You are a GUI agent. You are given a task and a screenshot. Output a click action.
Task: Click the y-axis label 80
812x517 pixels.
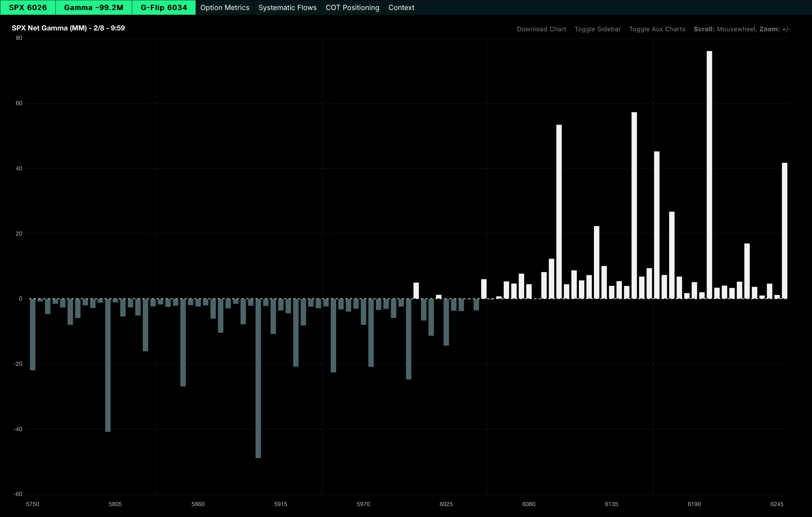[19, 38]
